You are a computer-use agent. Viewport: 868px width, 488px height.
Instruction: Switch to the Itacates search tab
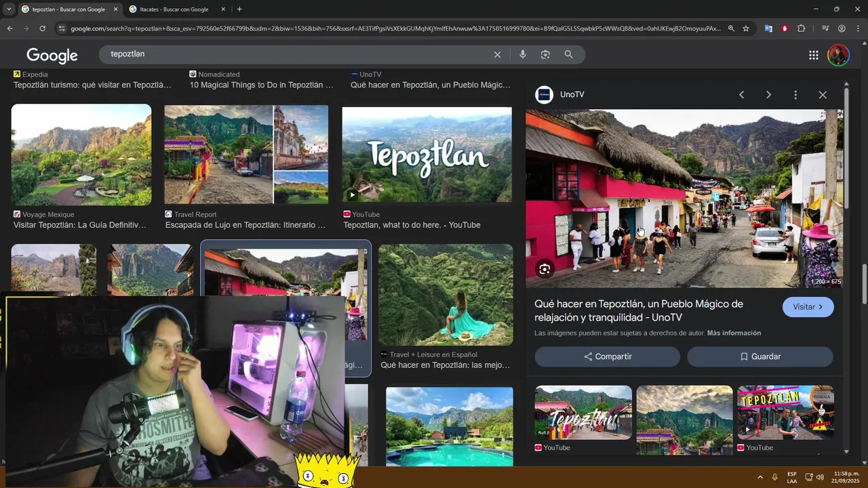[174, 9]
